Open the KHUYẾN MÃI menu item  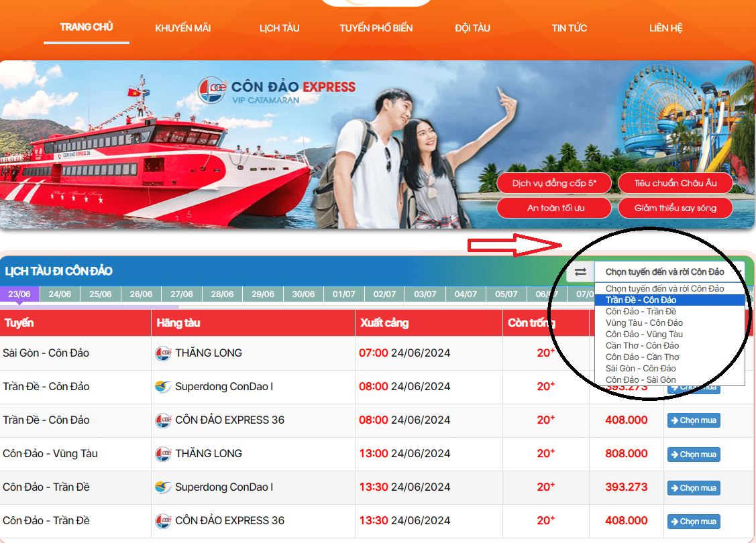coord(182,28)
